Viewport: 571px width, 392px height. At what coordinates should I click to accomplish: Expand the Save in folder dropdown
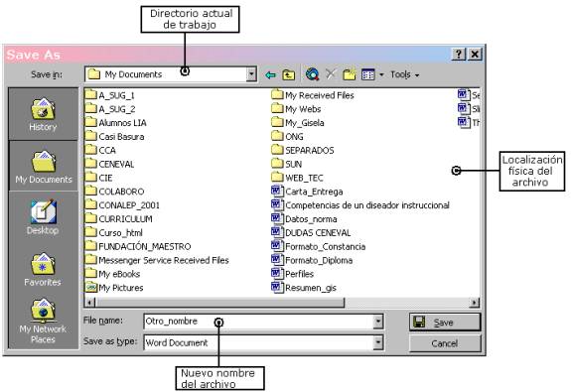251,74
